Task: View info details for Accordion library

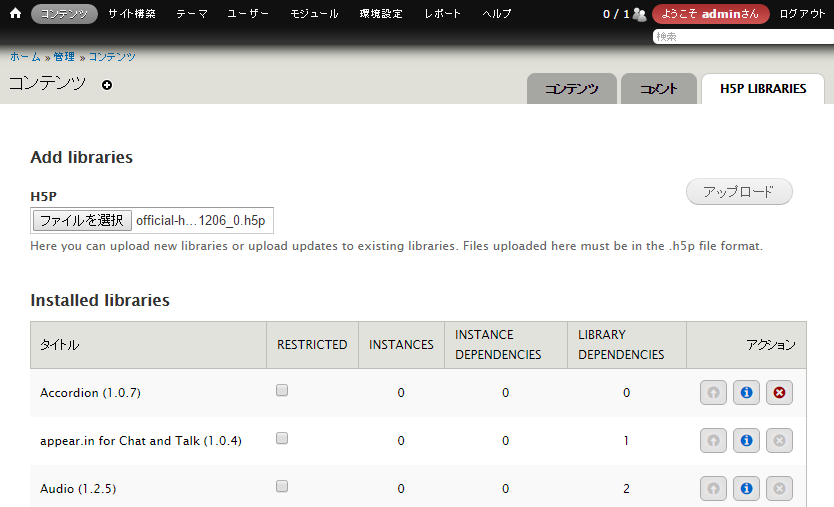Action: [x=746, y=393]
